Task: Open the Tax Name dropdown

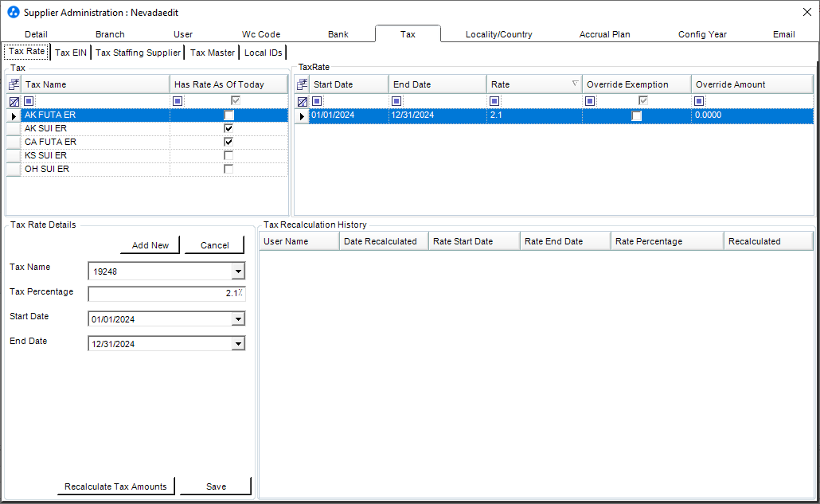Action: coord(238,272)
